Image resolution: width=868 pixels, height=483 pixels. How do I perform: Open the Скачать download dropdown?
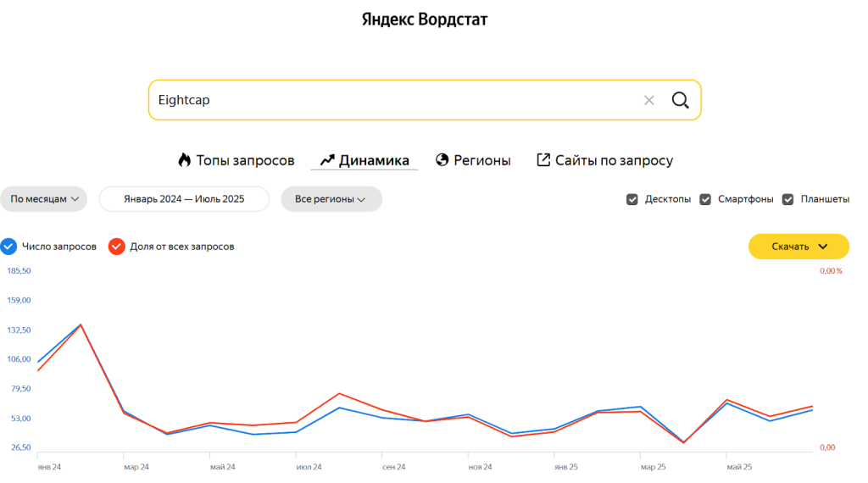pyautogui.click(x=798, y=247)
